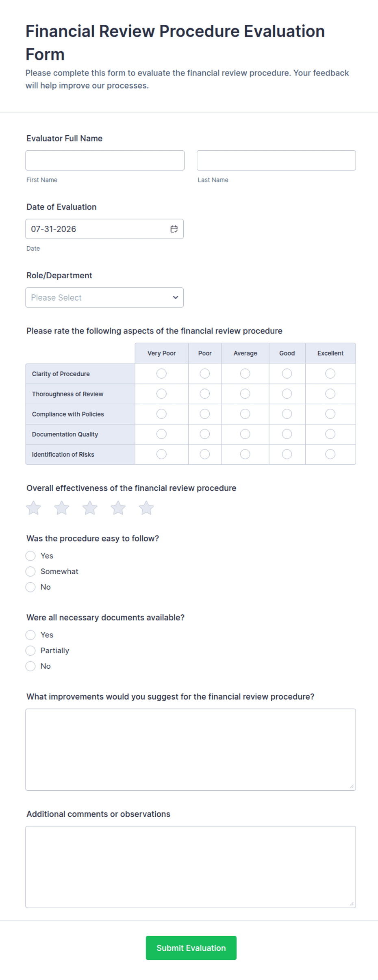Select Somewhat for procedure easy to follow
378x980 pixels.
pyautogui.click(x=30, y=572)
